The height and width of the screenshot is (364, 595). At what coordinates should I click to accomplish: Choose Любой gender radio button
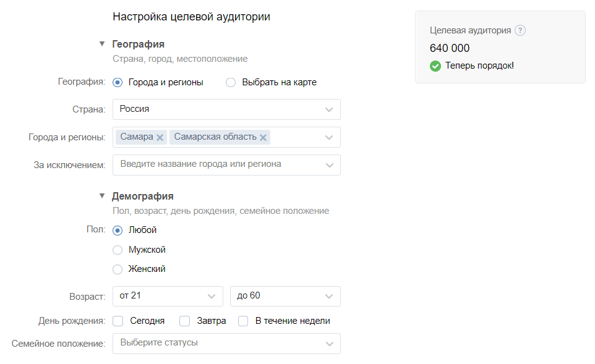point(118,231)
